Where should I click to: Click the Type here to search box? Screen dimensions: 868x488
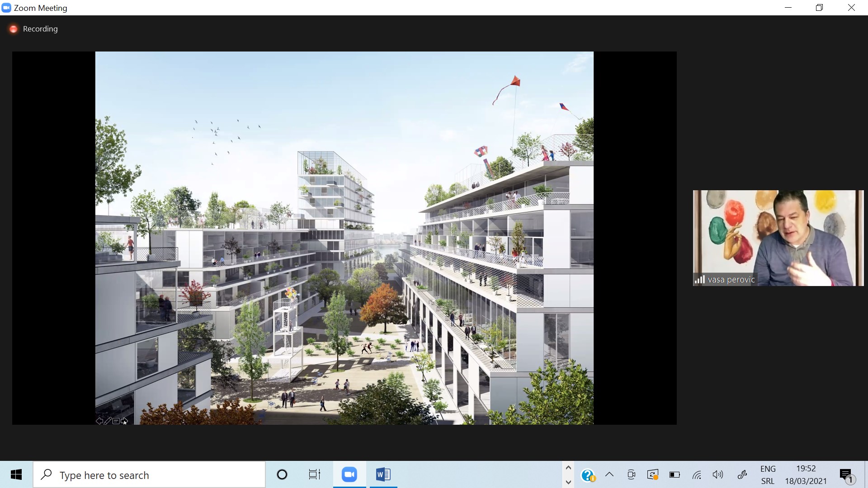[x=149, y=475]
